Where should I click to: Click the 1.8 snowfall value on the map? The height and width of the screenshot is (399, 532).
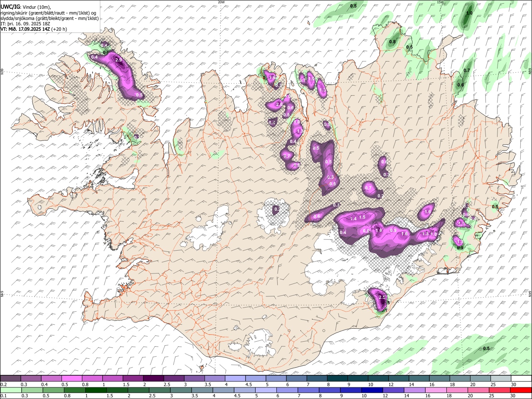coord(379,231)
